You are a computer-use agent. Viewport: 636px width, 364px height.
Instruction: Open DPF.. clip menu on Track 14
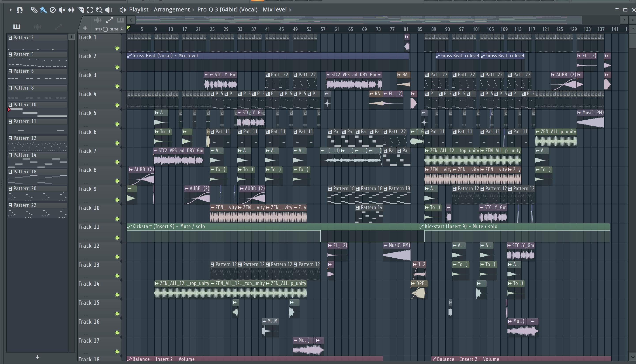pos(413,283)
